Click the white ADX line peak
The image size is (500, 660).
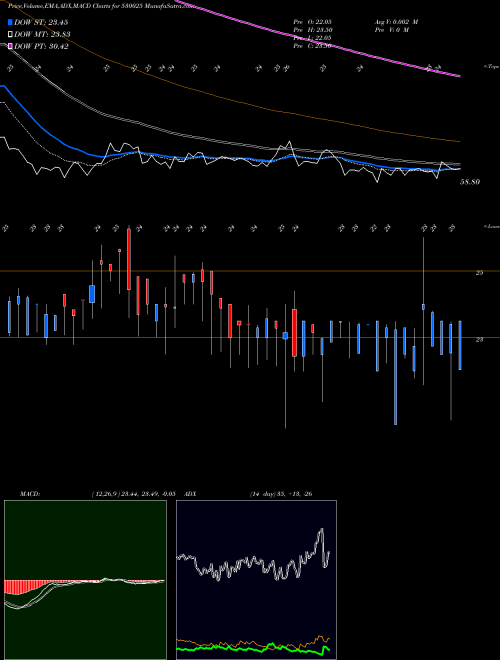coord(322,530)
